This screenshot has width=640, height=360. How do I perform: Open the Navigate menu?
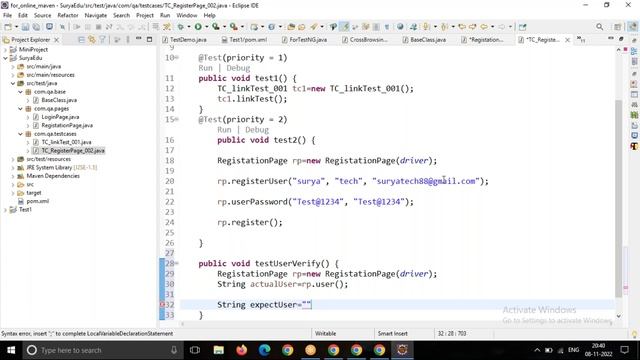(x=96, y=15)
